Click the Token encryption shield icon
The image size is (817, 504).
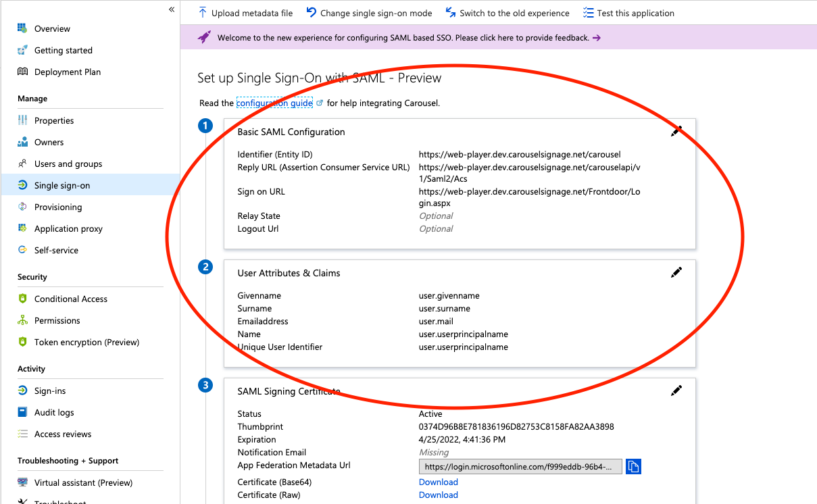coord(22,343)
